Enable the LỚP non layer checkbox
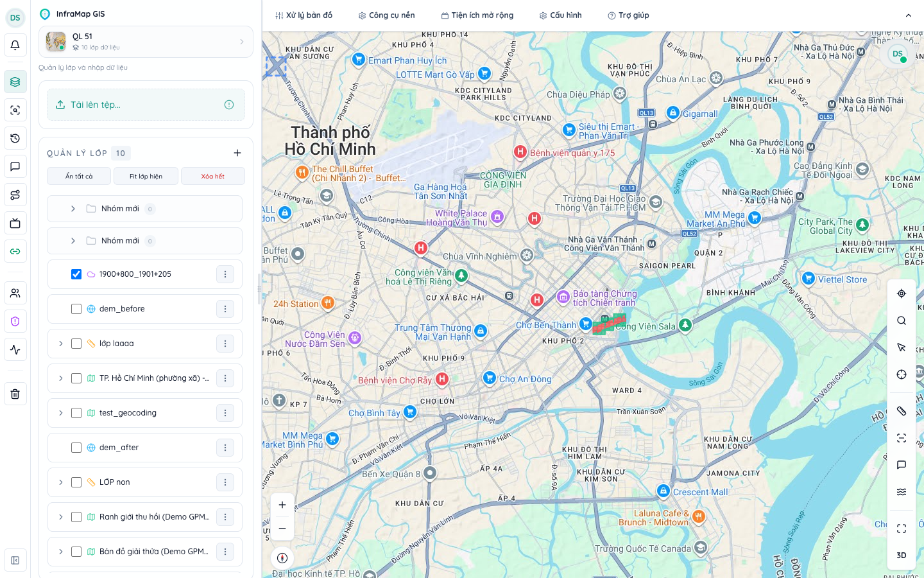This screenshot has width=924, height=578. tap(76, 482)
